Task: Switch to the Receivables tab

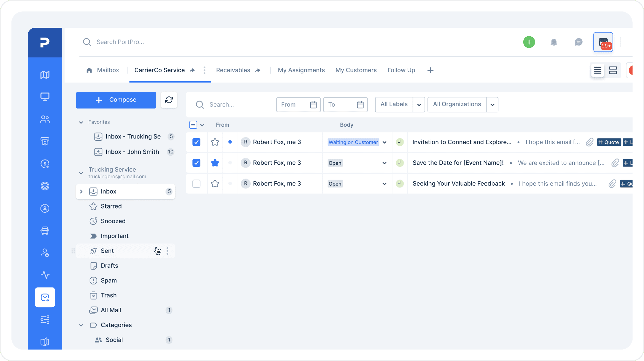Action: coord(238,70)
